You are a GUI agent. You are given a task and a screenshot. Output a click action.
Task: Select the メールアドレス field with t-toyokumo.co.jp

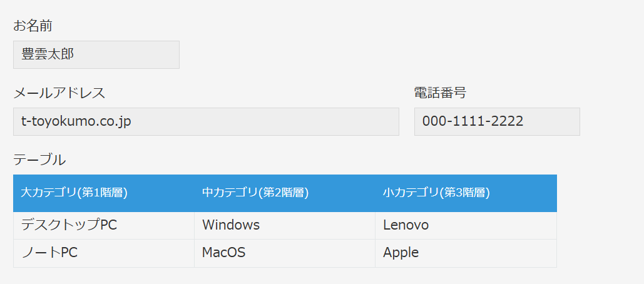pyautogui.click(x=206, y=121)
